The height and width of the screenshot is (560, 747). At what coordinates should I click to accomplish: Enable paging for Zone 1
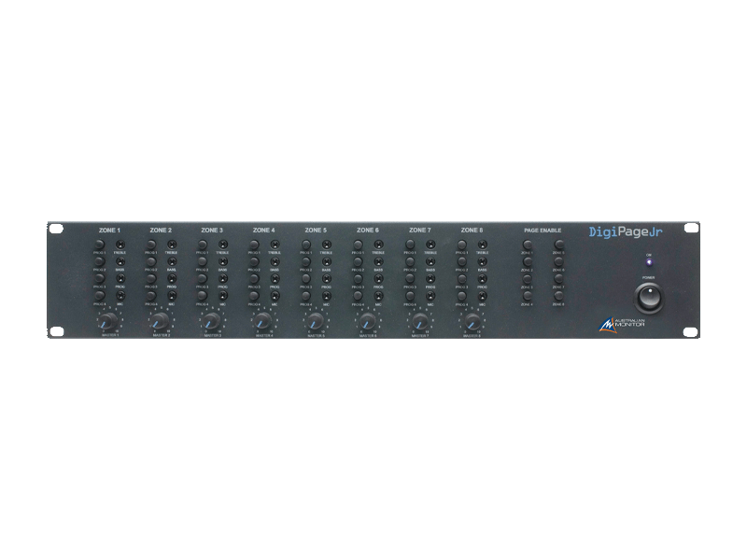[529, 245]
